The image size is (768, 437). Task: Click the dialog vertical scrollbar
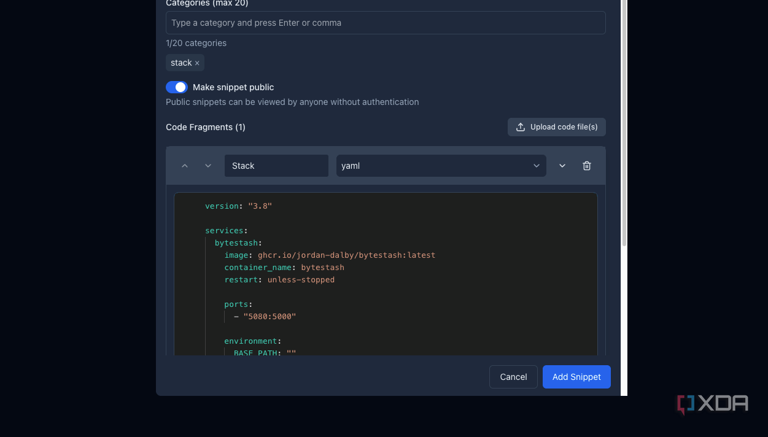[x=624, y=122]
